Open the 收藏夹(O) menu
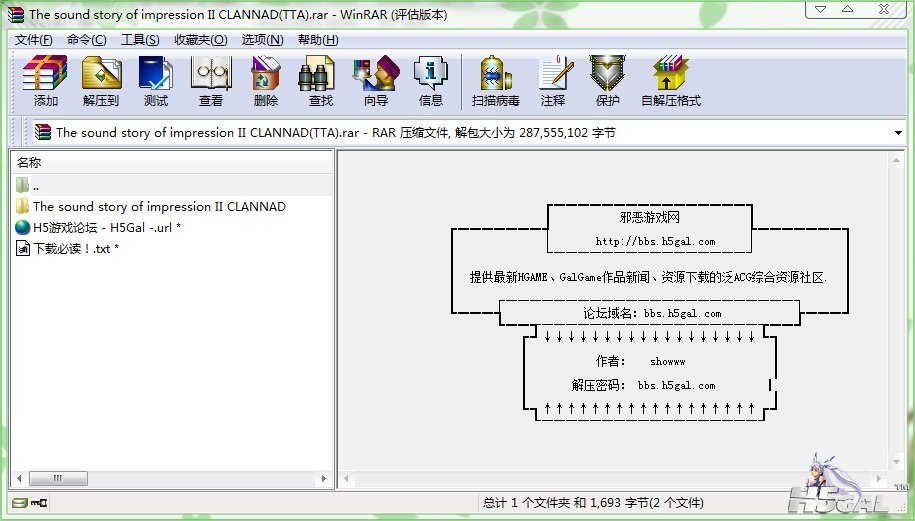Viewport: 915px width, 521px height. [x=201, y=40]
